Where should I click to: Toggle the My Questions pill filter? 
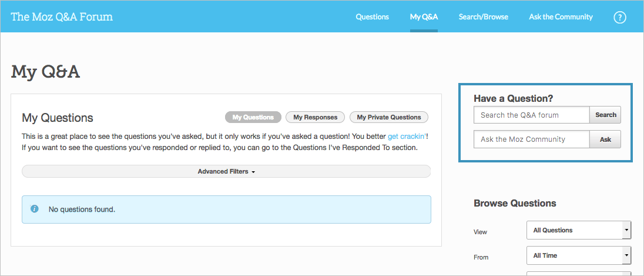tap(253, 117)
